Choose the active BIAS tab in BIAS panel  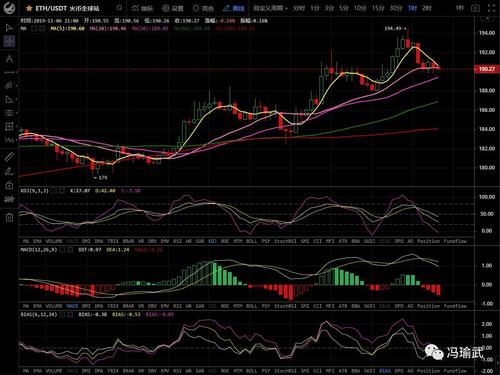pos(385,371)
